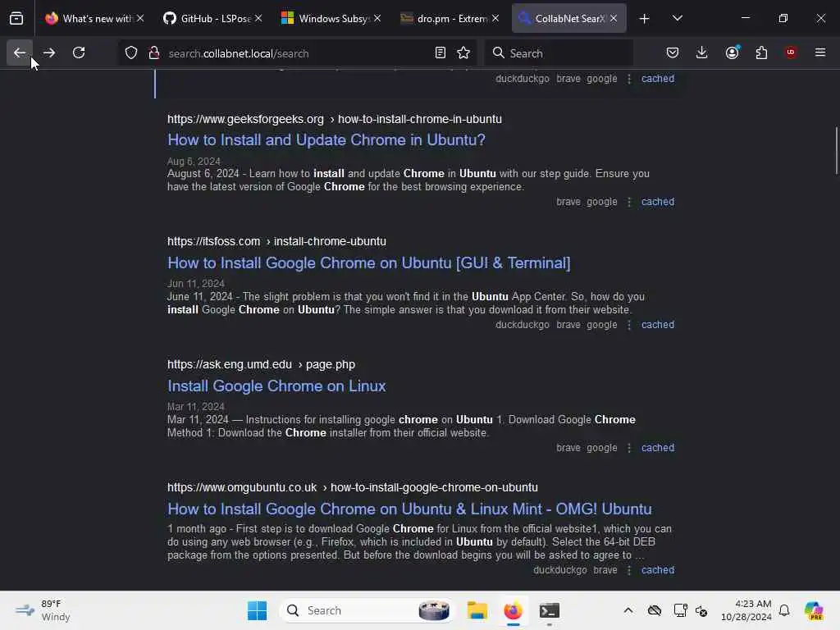
Task: Open the Copilot preview icon in the taskbar
Action: pyautogui.click(x=814, y=610)
